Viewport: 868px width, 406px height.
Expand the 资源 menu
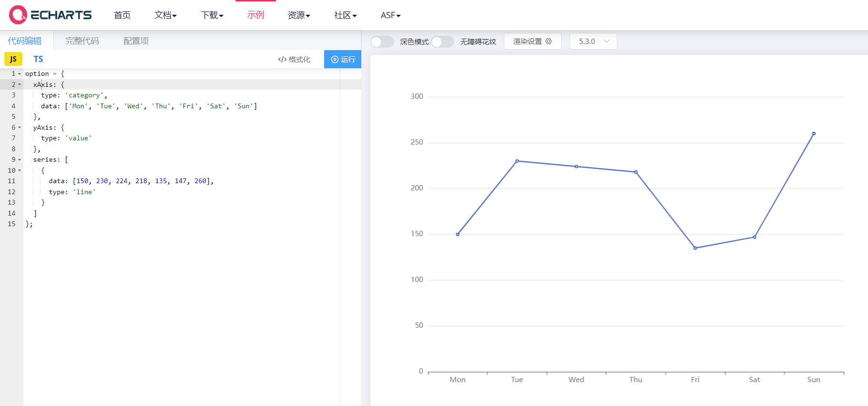(x=299, y=15)
